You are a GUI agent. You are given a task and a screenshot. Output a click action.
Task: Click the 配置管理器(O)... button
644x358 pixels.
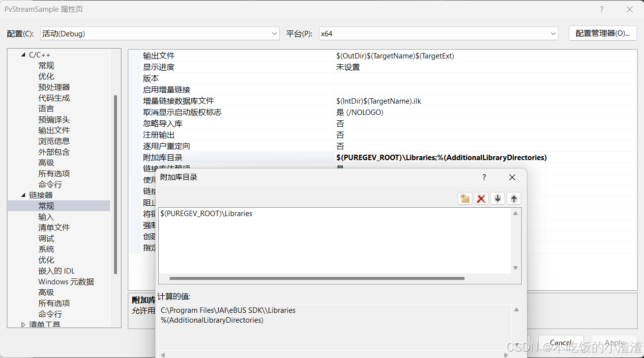[603, 33]
